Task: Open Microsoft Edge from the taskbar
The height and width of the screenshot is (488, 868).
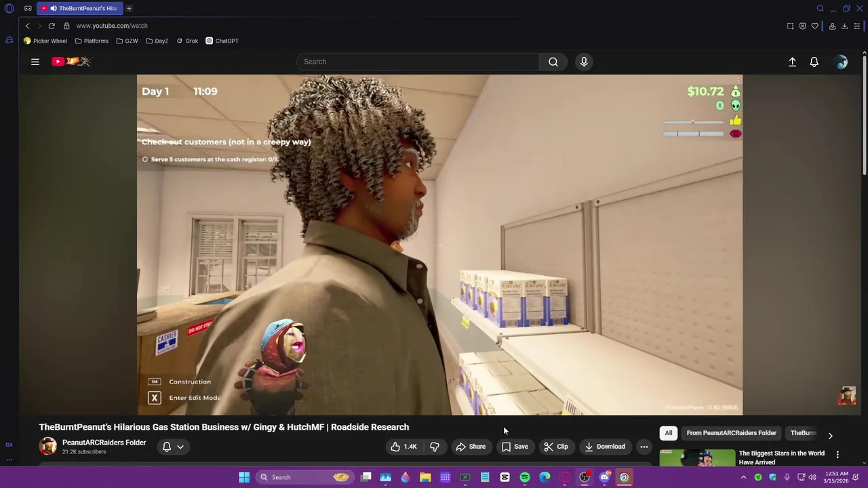Action: [545, 477]
